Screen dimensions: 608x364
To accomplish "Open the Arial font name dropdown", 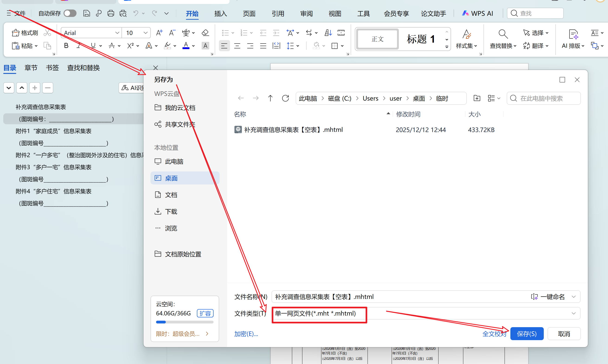I will pos(117,33).
